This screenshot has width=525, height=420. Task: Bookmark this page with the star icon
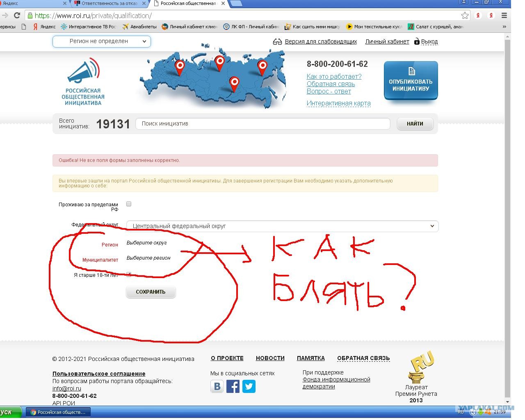pyautogui.click(x=465, y=16)
